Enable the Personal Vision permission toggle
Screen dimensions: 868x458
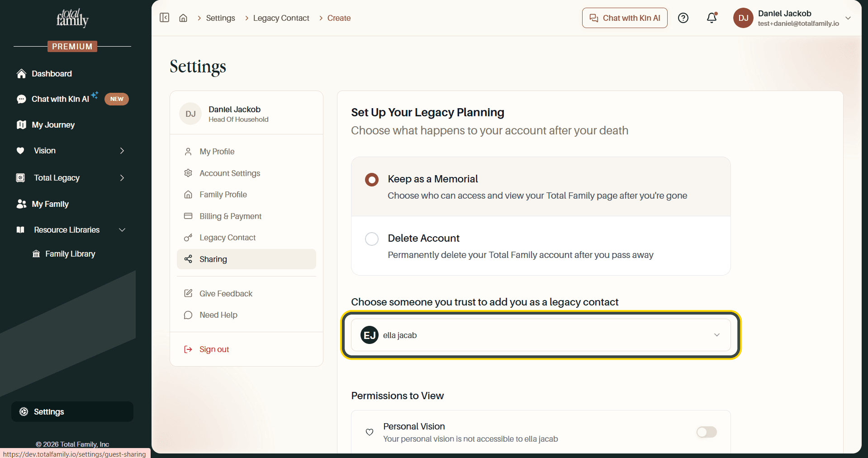coord(707,432)
